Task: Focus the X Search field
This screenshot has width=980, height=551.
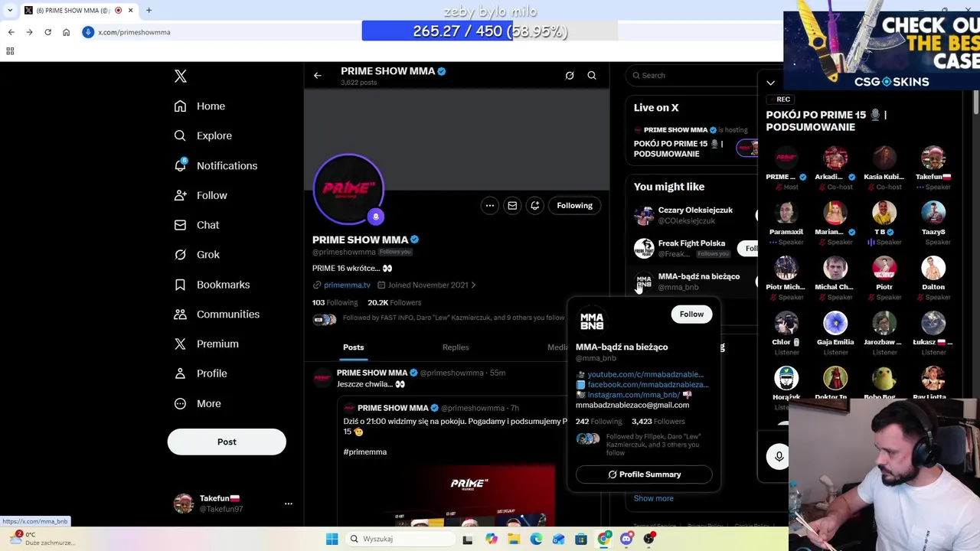Action: tap(693, 75)
